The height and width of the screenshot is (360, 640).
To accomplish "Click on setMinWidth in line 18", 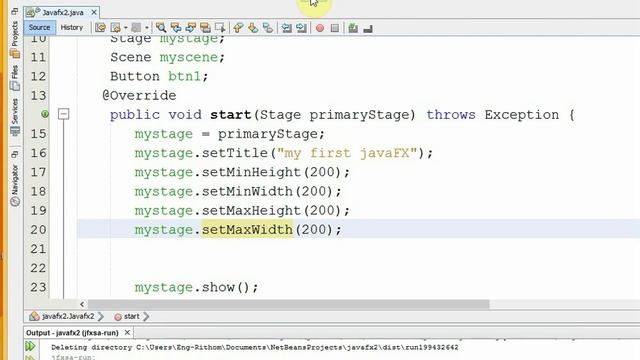I will click(x=247, y=191).
